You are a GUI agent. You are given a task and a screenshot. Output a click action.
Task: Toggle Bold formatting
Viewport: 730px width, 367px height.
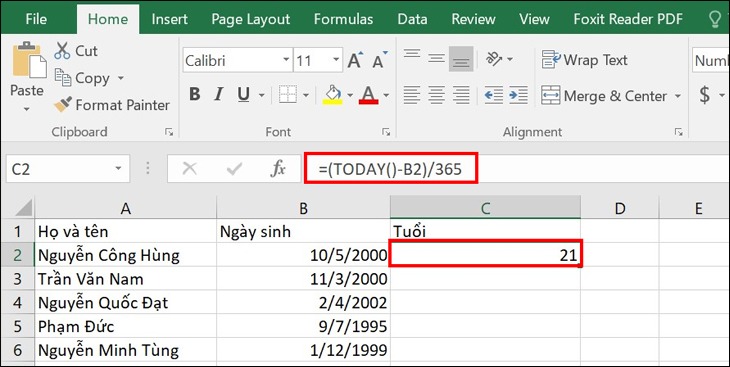[x=195, y=95]
